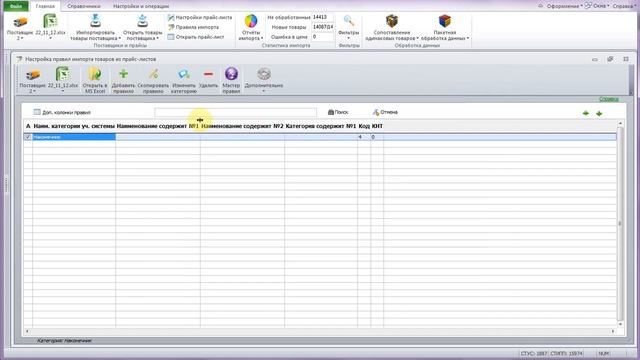This screenshot has width=640, height=360.
Task: Click the Наим. категории уч. системы column header
Action: (x=74, y=126)
